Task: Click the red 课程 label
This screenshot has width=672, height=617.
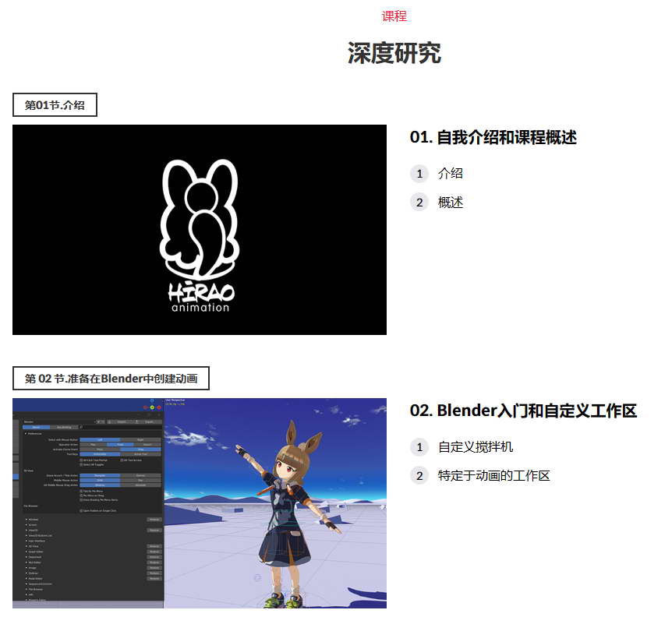Action: (394, 16)
